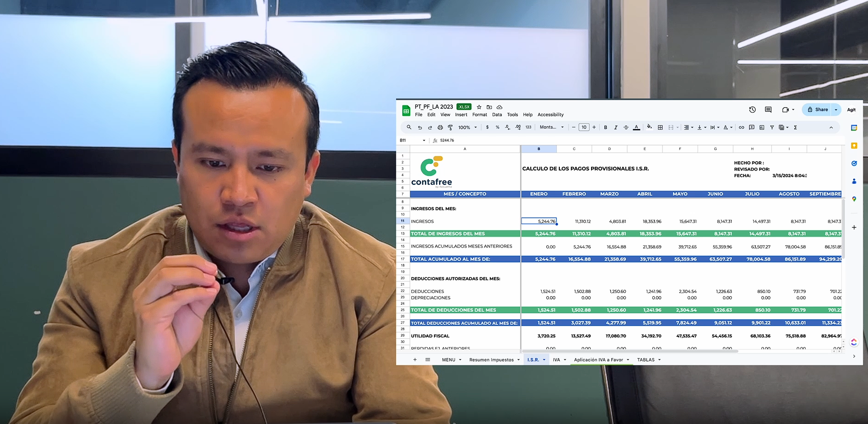Click the Share button
Image resolution: width=868 pixels, height=424 pixels.
tap(817, 110)
